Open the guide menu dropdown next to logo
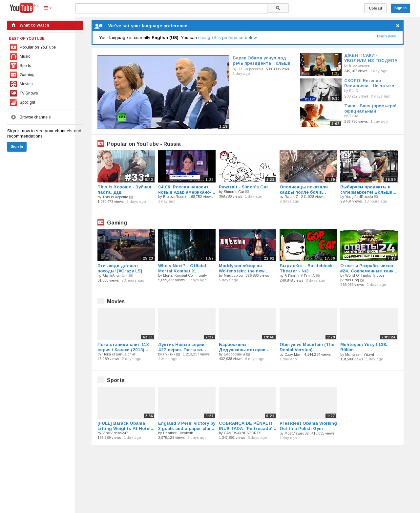 [48, 8]
